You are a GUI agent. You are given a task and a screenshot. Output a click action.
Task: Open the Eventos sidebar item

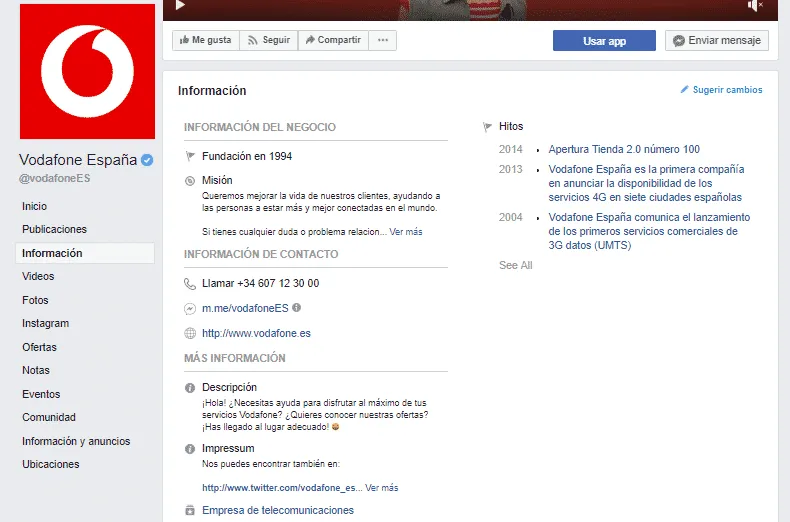pos(41,394)
